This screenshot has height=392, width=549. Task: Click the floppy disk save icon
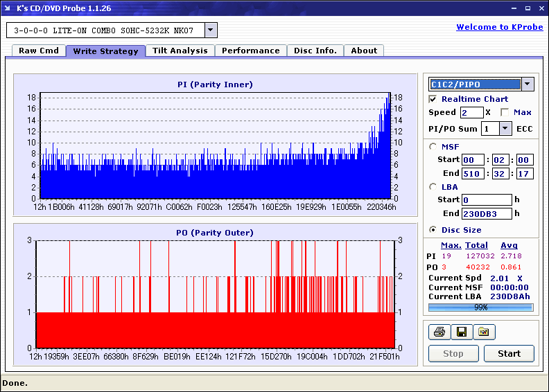pyautogui.click(x=461, y=332)
